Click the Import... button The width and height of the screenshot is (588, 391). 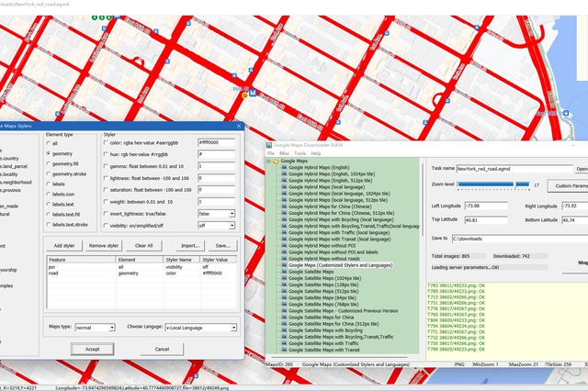click(x=190, y=246)
